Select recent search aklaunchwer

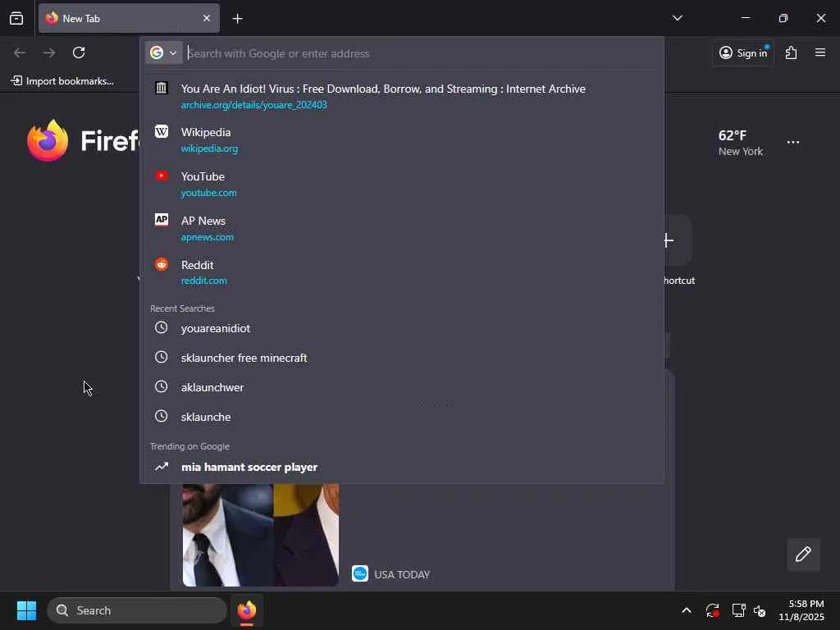pos(402,387)
